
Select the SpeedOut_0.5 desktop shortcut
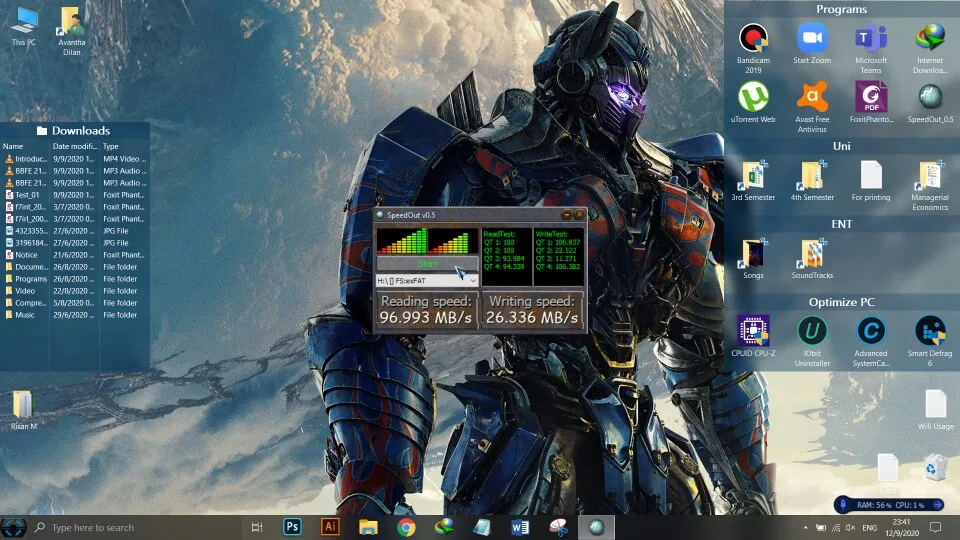coord(929,103)
